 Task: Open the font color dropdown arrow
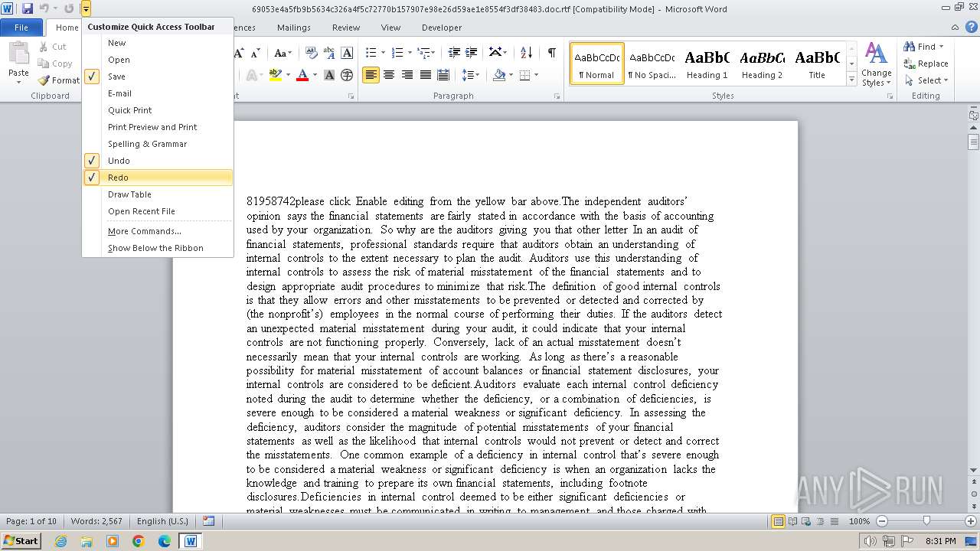[315, 75]
